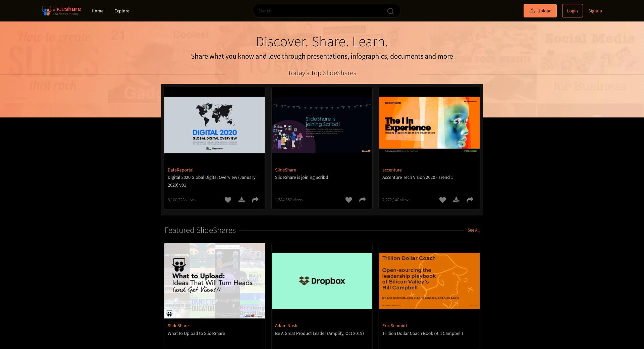Viewport: 644px width, 349px height.
Task: Like the SlideShare is joining Scribd slideshow
Action: pos(348,200)
